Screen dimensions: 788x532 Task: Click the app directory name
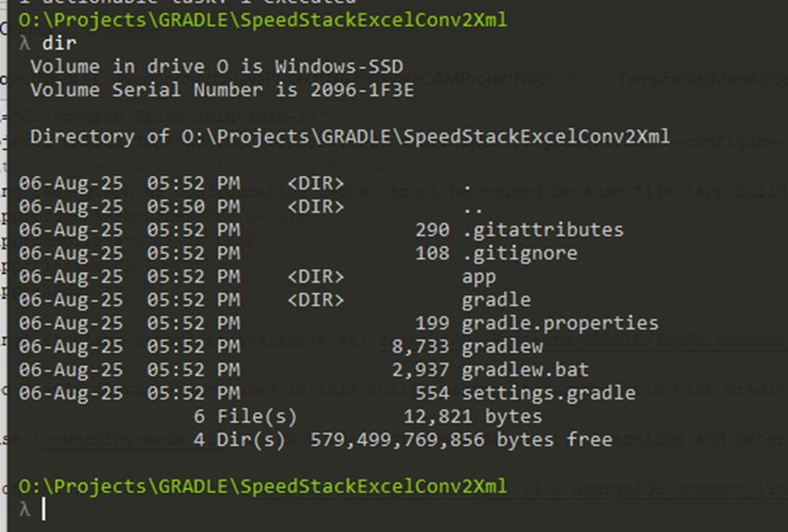coord(479,277)
